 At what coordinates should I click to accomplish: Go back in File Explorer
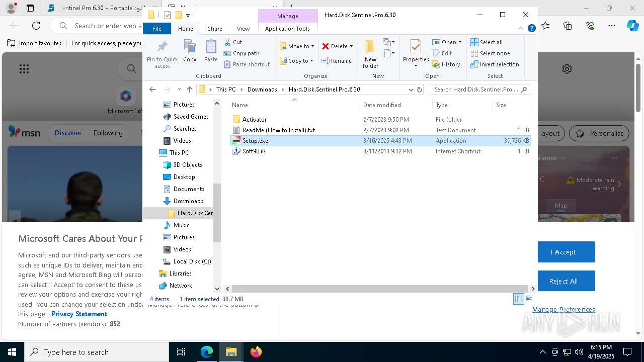[152, 89]
